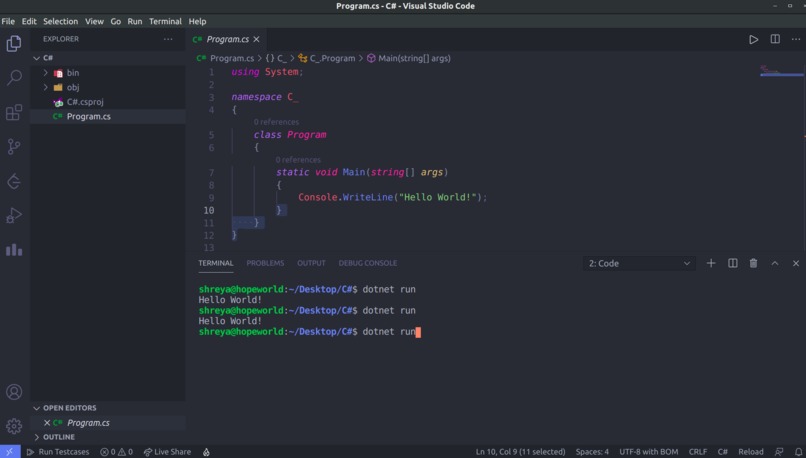This screenshot has width=806, height=458.
Task: Open the errors and warnings count
Action: coord(117,452)
